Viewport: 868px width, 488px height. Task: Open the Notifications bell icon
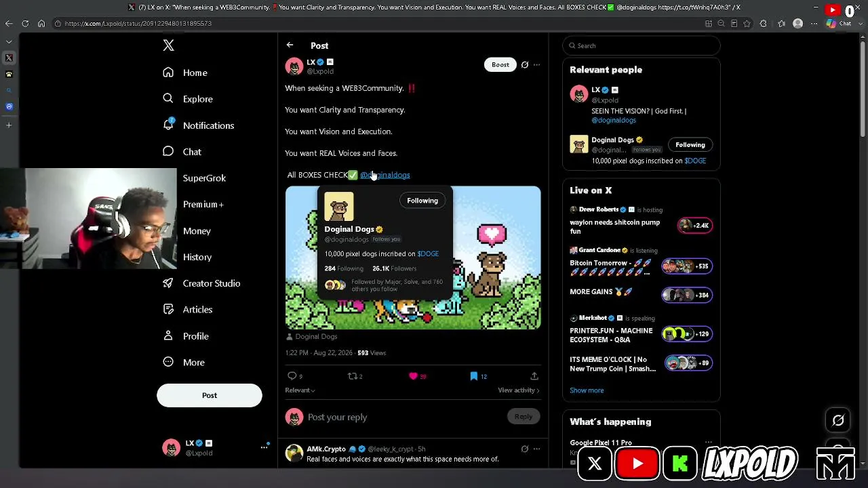168,125
